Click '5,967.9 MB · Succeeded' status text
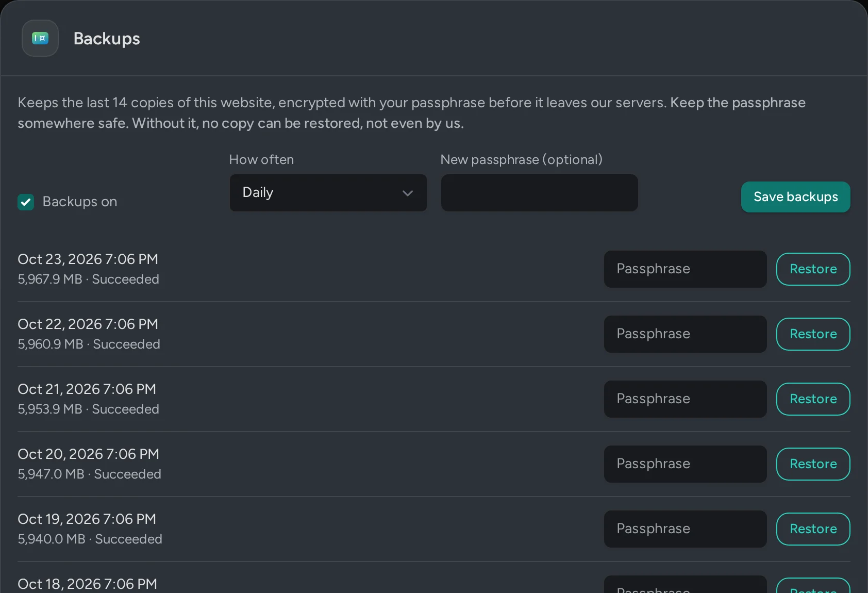Screen dimensions: 868x593 click(x=89, y=279)
